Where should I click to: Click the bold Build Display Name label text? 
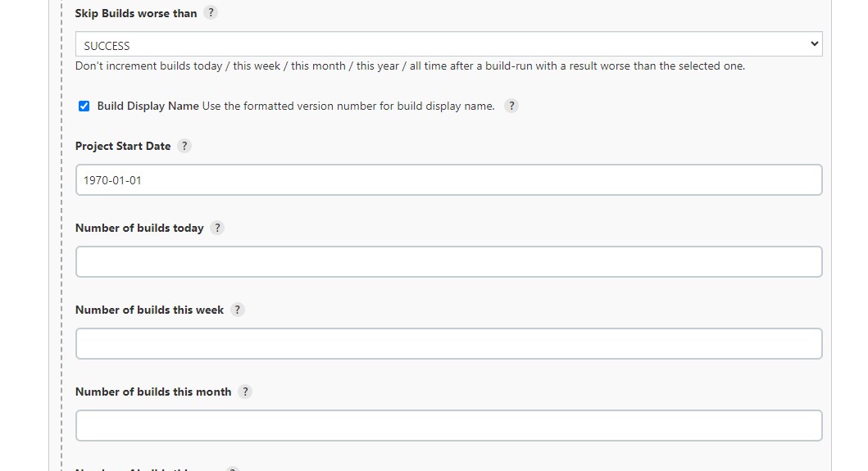148,106
